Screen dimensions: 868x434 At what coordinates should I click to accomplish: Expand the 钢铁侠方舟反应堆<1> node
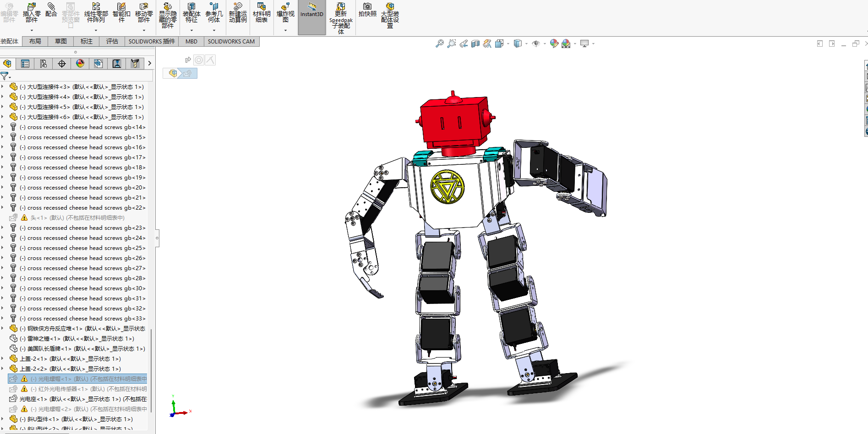(2, 328)
